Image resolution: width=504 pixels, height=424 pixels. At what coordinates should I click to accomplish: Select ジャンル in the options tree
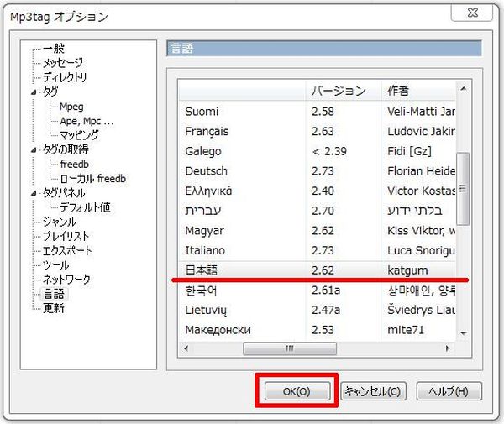click(60, 222)
